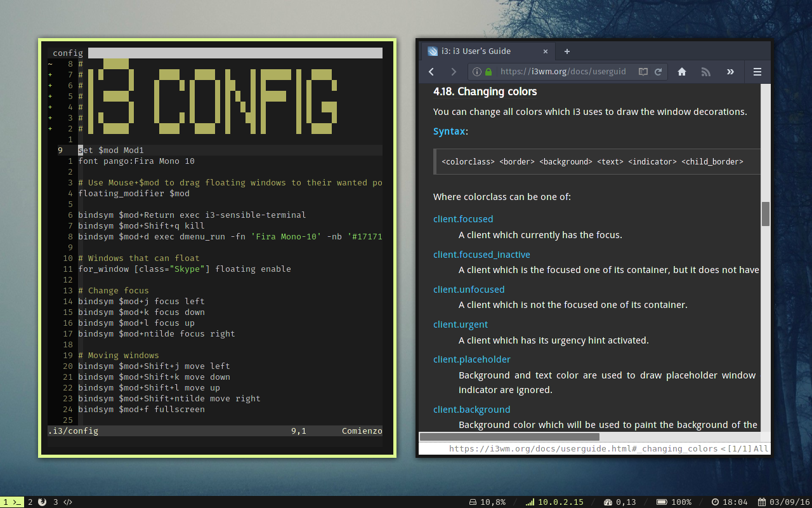
Task: Click the network IP 10.0.2.15 indicator
Action: (x=554, y=502)
